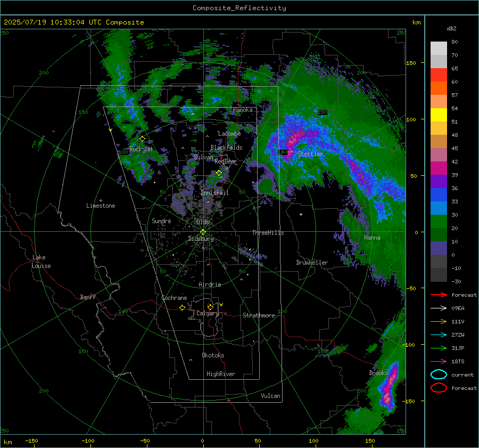
Task: Click the Sylvan city label
Action: (203, 157)
